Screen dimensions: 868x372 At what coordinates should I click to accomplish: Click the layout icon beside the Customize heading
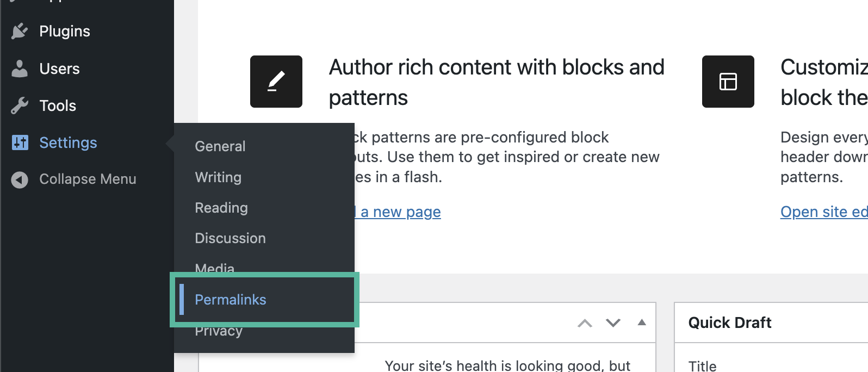(x=728, y=82)
